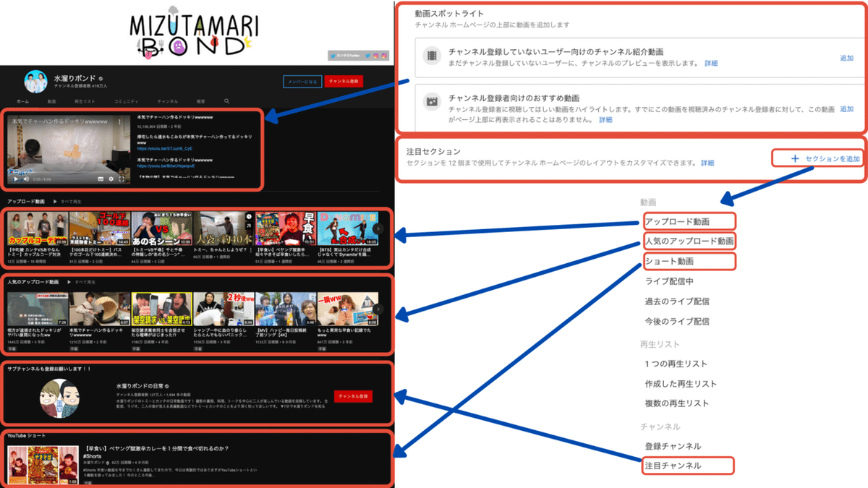
Task: Open the 動画 channel tab
Action: 52,102
